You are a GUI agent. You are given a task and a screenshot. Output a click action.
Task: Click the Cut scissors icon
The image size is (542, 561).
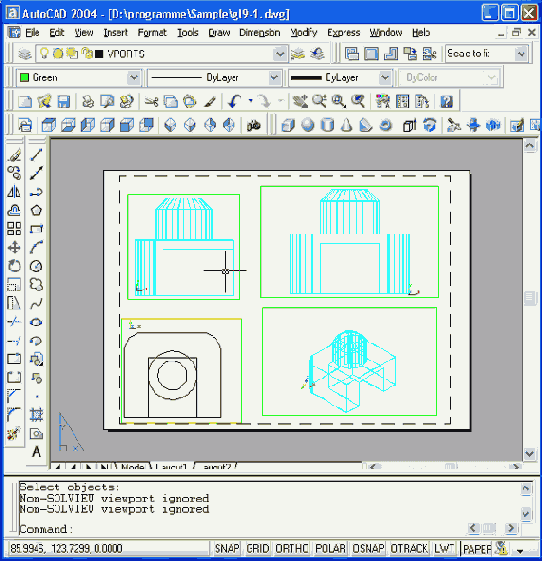pos(151,102)
